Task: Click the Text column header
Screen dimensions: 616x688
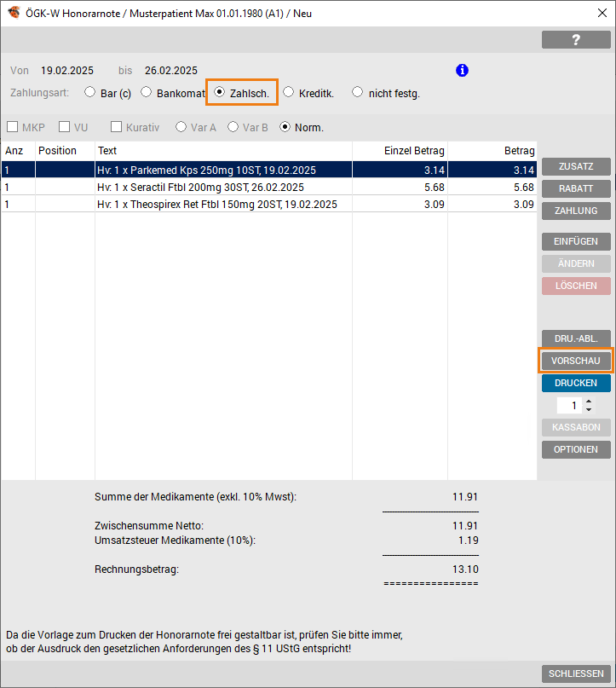Action: tap(223, 151)
